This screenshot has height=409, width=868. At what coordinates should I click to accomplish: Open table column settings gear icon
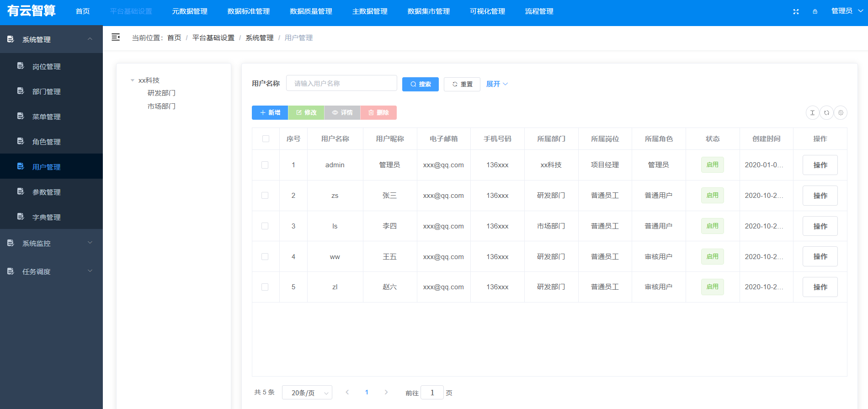(x=841, y=112)
